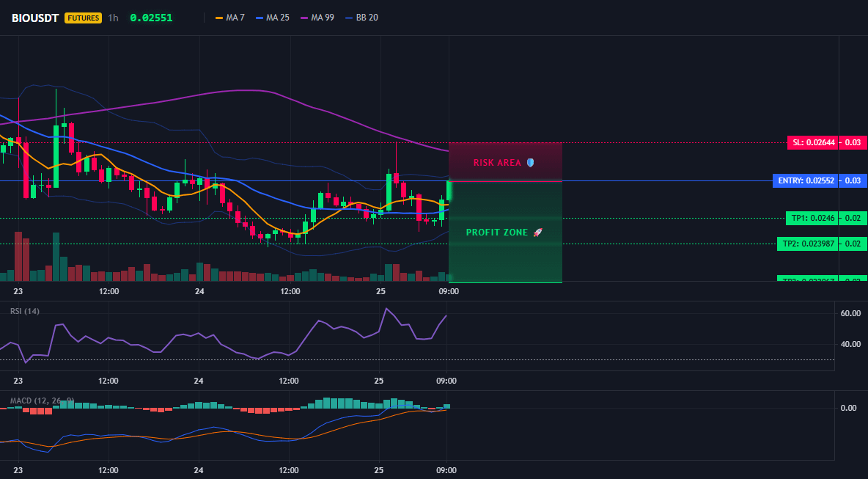The image size is (868, 479).
Task: Click the purple MA 99 legend marker
Action: coord(304,18)
